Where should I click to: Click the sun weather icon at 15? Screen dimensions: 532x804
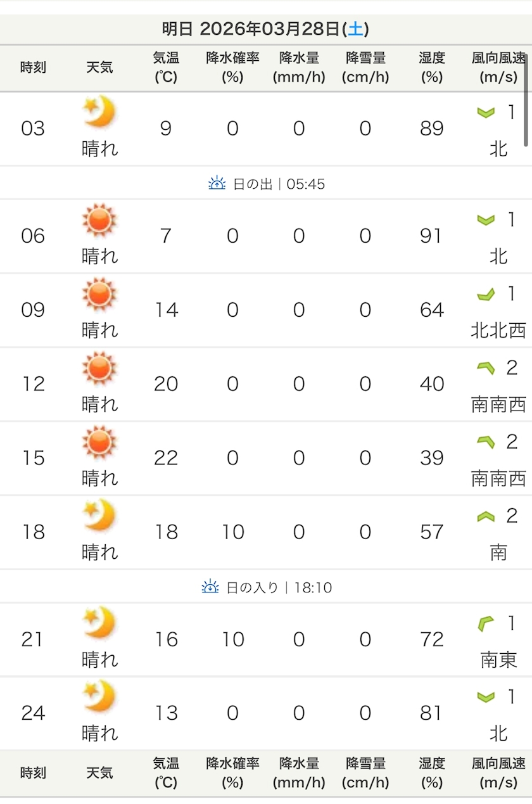point(99,442)
